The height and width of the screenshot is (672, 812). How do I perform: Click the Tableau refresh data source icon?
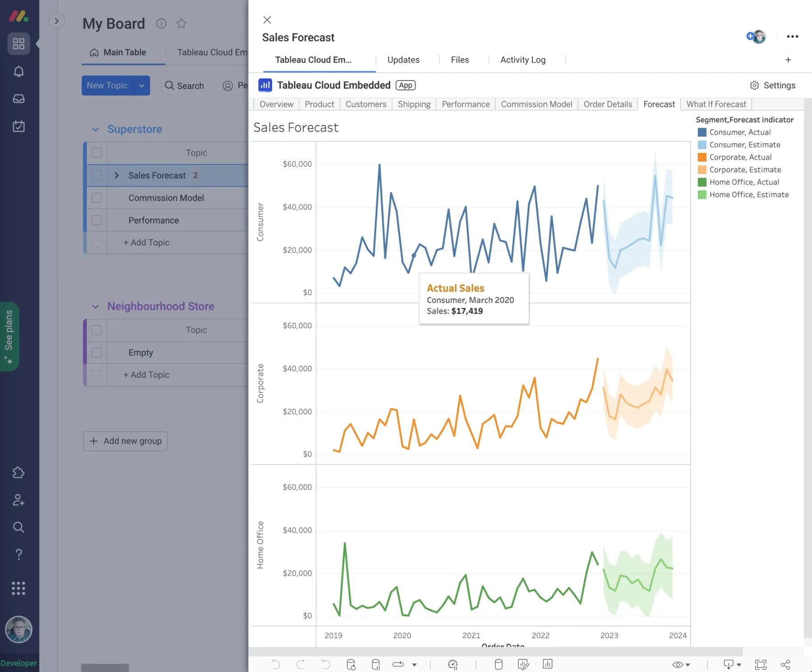pos(351,664)
